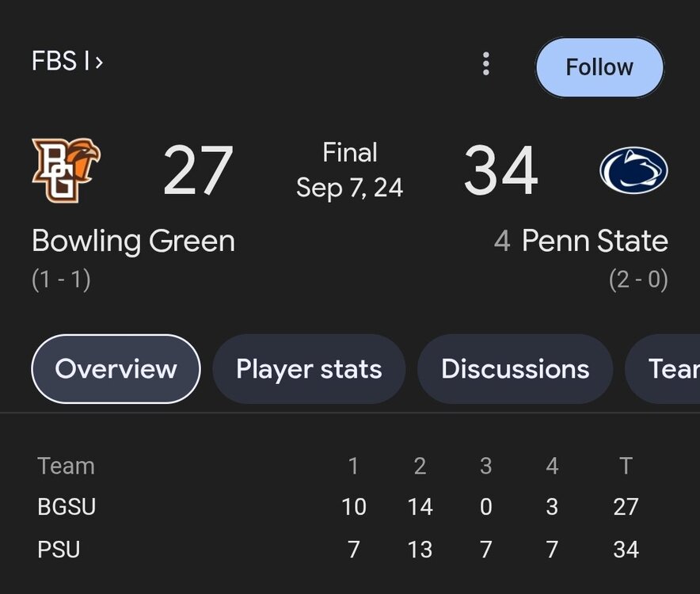Click the T total column header
This screenshot has height=594, width=700.
pos(626,466)
